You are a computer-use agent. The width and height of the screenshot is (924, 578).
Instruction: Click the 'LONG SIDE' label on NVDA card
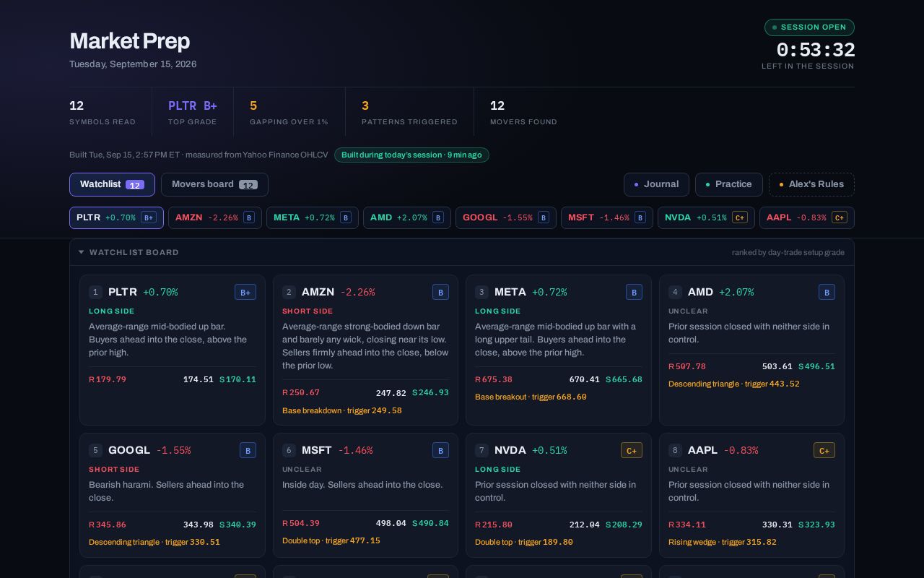pyautogui.click(x=498, y=469)
